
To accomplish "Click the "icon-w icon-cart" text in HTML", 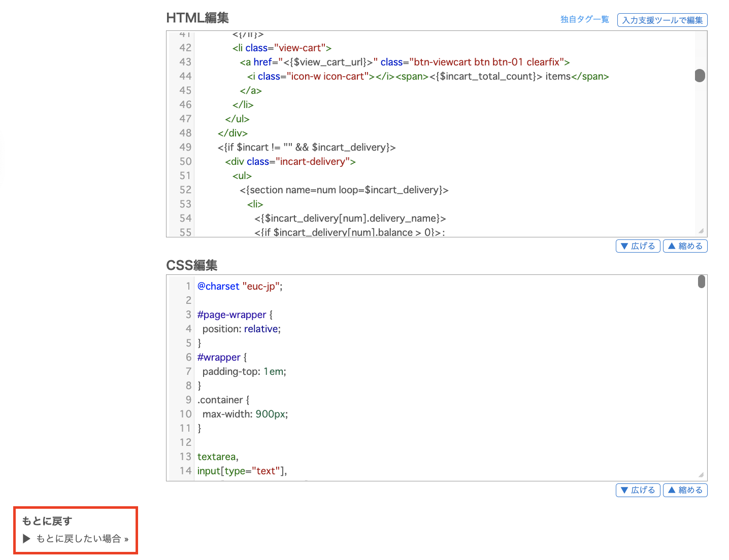I will 327,77.
